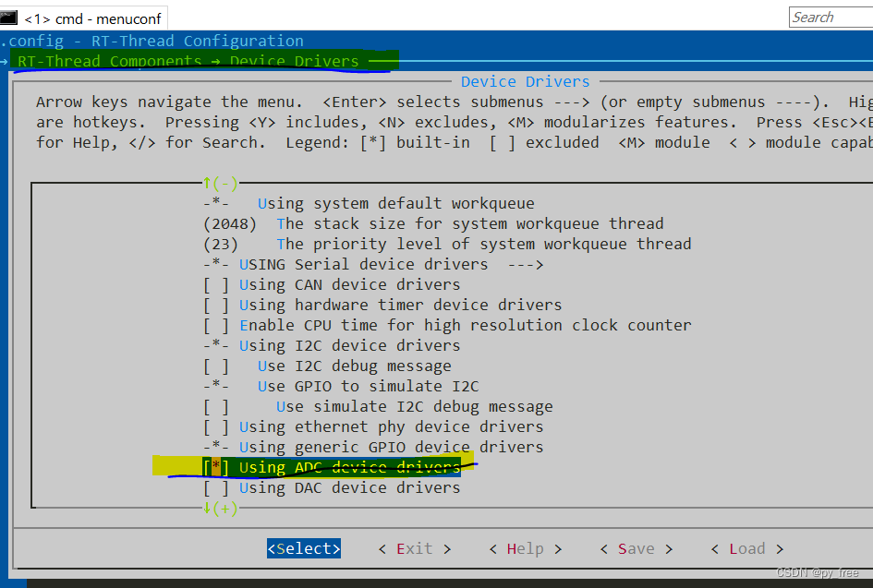Uncheck 'Using ADC device drivers' checkbox
Image resolution: width=873 pixels, height=588 pixels.
coord(216,467)
